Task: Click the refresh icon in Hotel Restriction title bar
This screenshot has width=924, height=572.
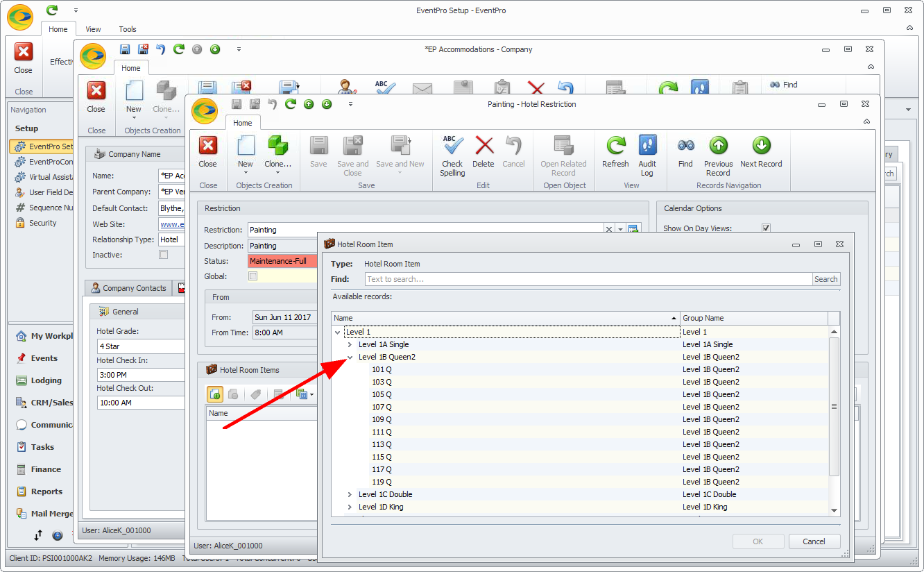Action: 291,104
